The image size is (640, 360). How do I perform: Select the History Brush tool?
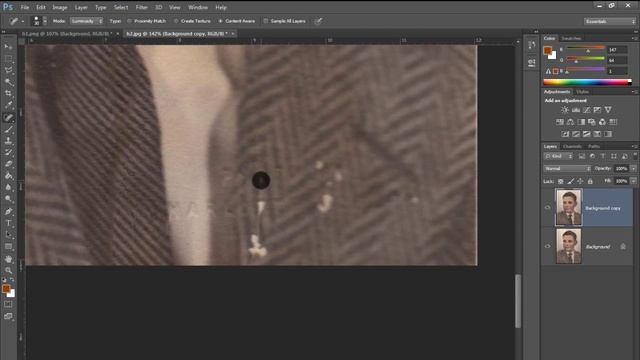coord(8,152)
